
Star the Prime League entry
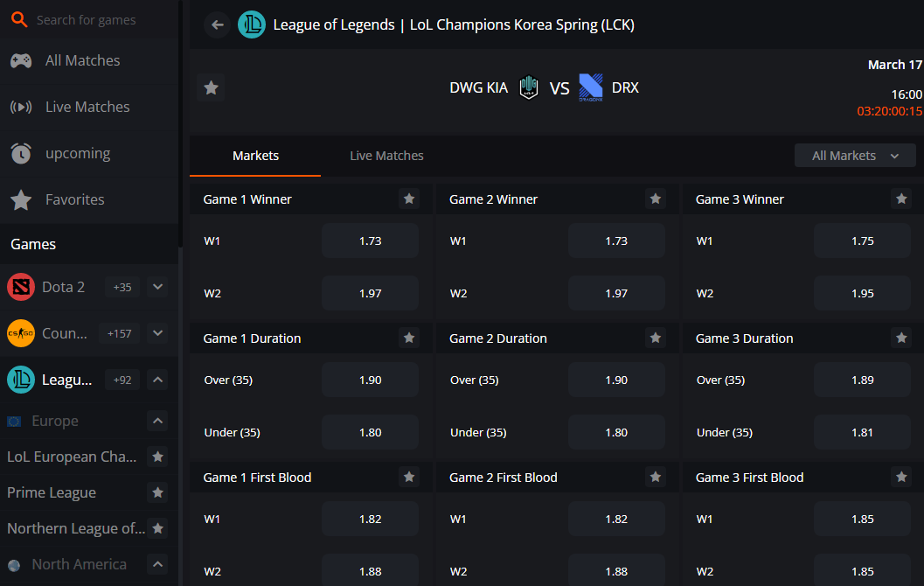[157, 492]
